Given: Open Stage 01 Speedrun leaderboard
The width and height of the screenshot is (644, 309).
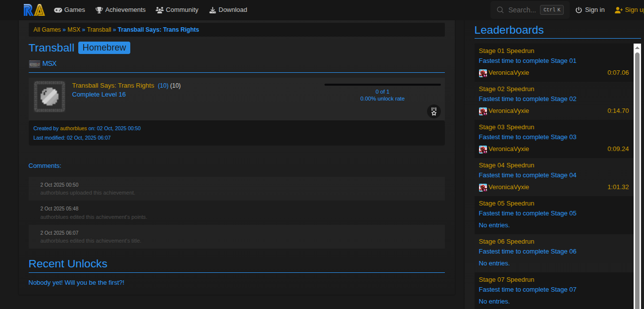Looking at the screenshot, I should (x=506, y=51).
